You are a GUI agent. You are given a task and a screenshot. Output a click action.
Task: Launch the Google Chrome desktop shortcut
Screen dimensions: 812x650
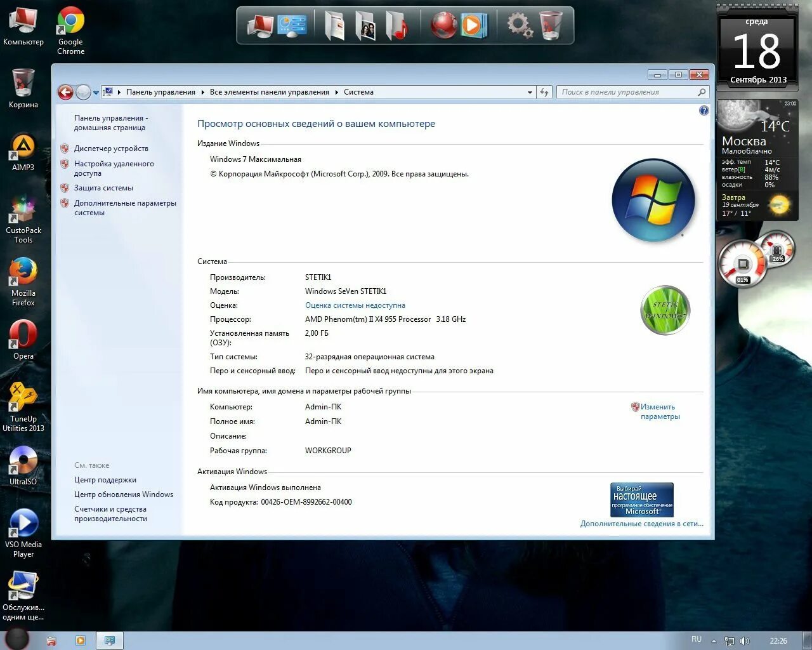coord(70,30)
